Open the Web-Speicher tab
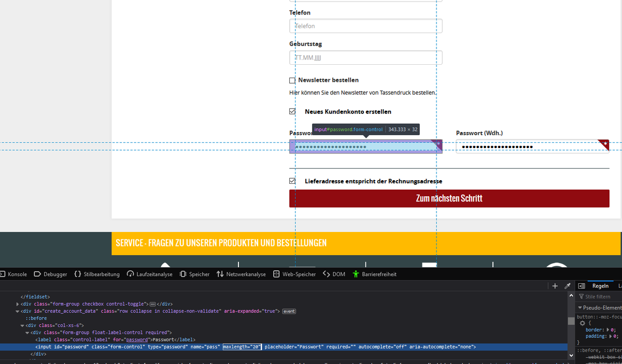 point(294,274)
